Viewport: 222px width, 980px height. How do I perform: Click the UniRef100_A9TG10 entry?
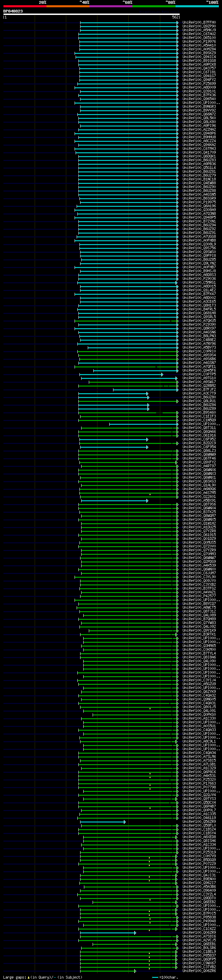point(199,378)
